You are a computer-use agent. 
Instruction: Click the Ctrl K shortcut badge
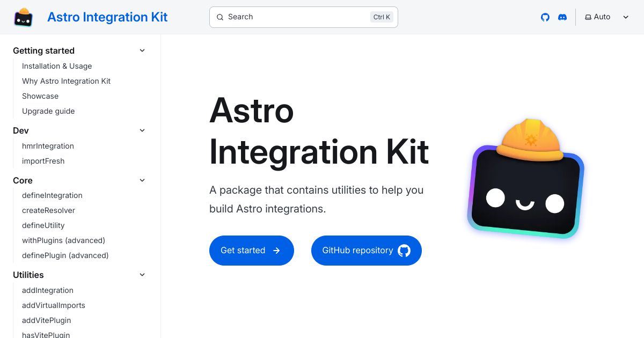click(382, 17)
